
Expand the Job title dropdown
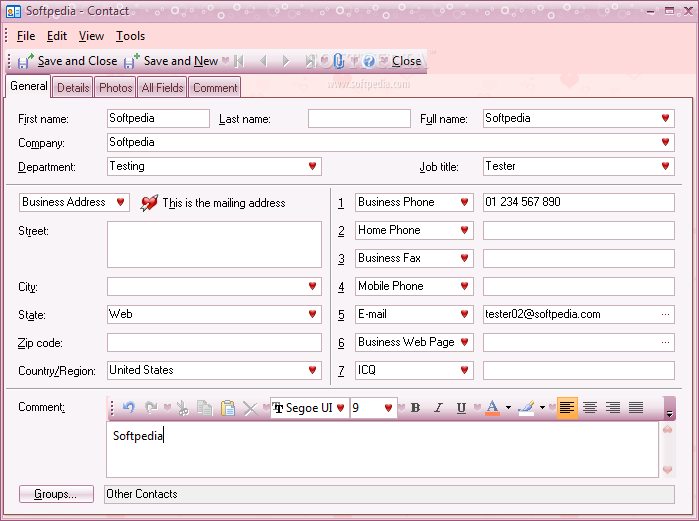click(665, 166)
